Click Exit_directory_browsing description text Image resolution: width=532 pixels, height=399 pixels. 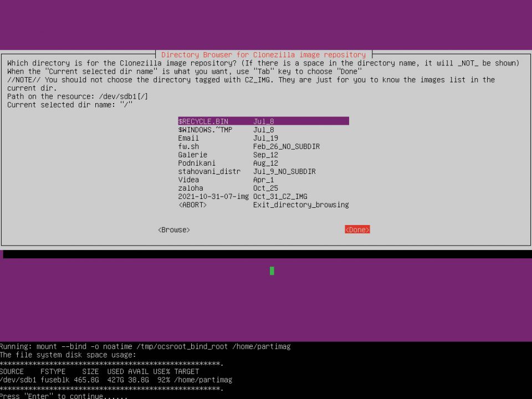301,204
